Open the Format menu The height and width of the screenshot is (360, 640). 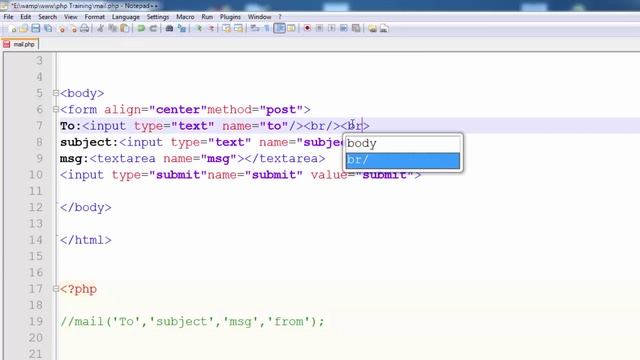[x=95, y=17]
